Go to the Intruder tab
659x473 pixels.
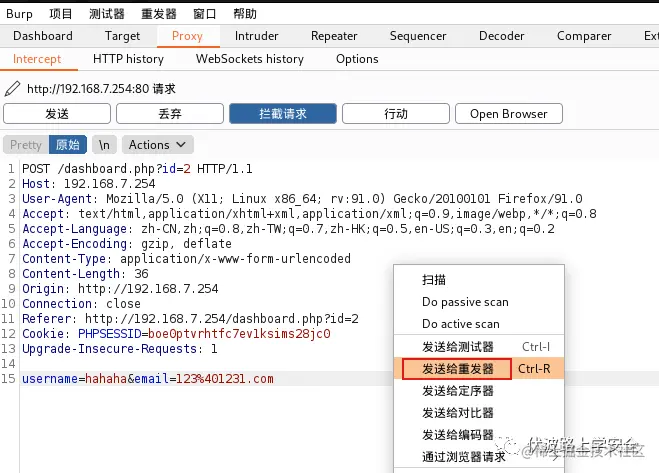click(x=256, y=36)
